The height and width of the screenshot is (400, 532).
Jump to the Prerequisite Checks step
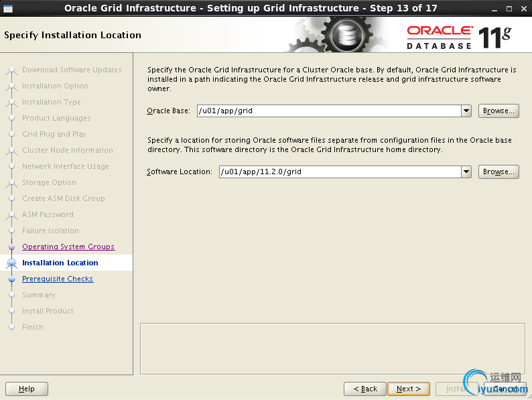click(x=58, y=279)
